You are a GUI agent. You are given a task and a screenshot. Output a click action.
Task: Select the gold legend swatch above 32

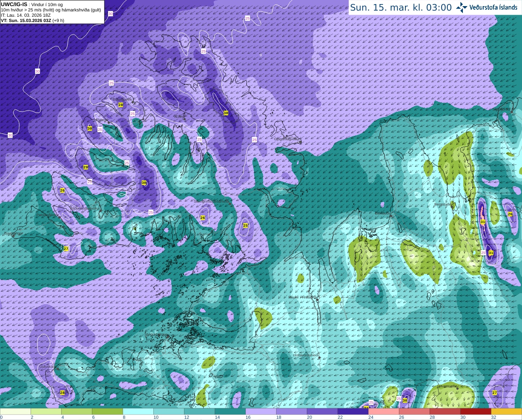[507, 411]
